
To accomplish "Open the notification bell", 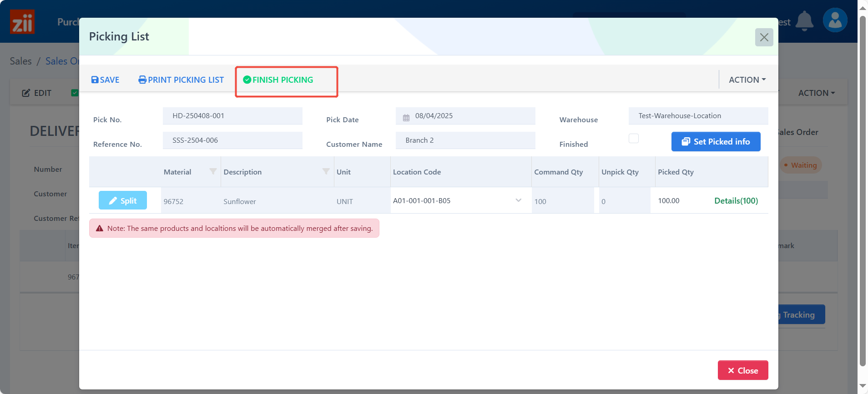I will tap(804, 21).
